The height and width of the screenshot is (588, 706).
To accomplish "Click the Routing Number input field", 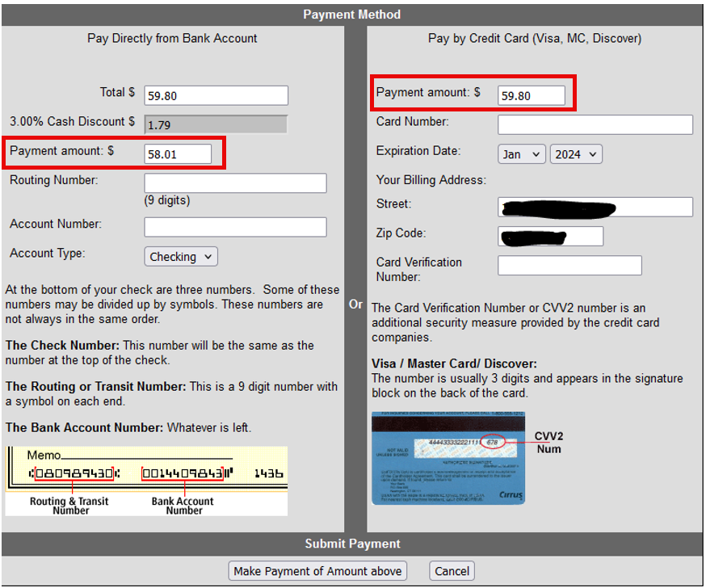I will [235, 183].
